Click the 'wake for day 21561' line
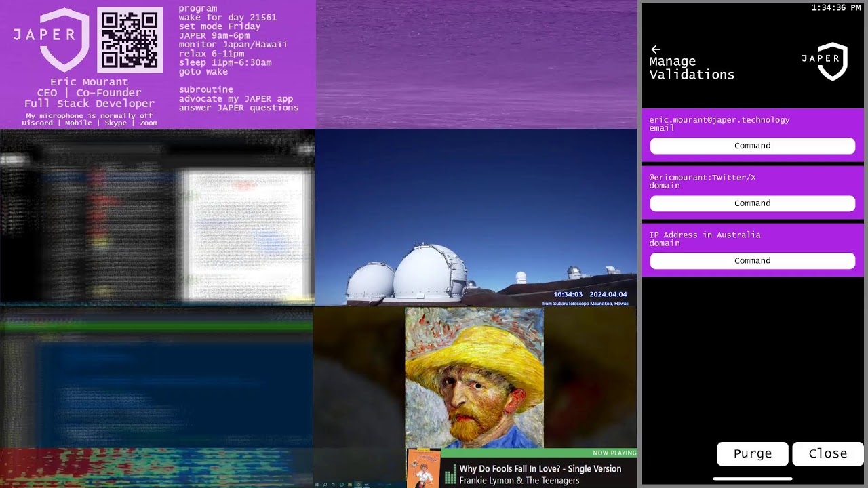 pyautogui.click(x=228, y=18)
